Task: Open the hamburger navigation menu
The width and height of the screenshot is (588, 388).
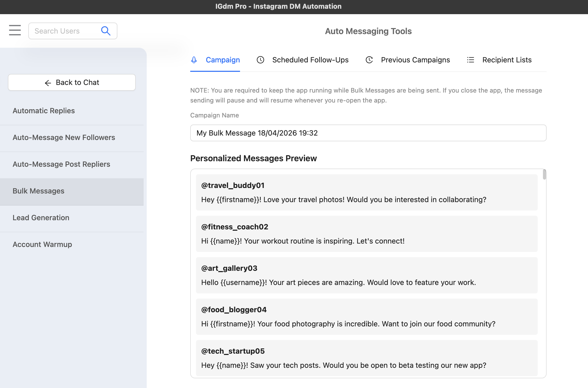Action: point(15,30)
